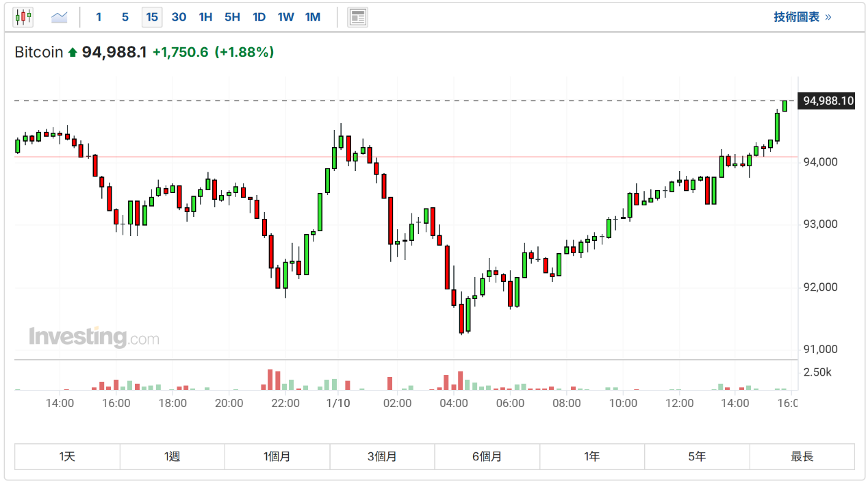The image size is (868, 483).
Task: Show the 3個月 time range
Action: point(382,456)
